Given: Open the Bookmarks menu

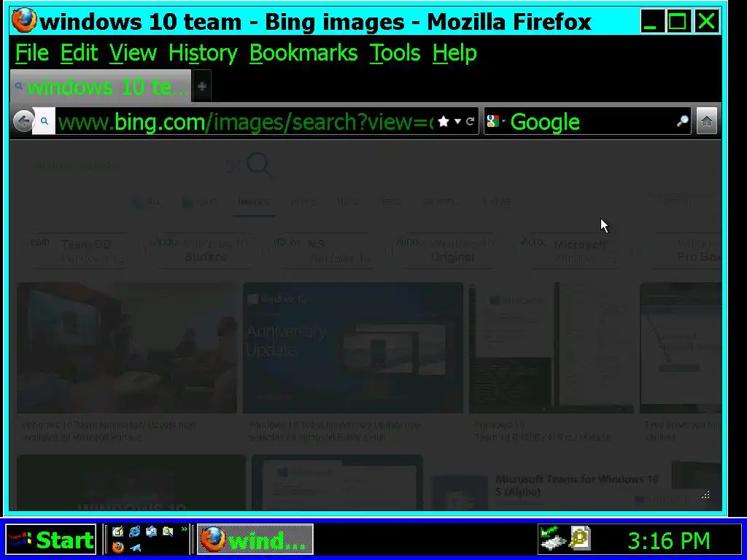Looking at the screenshot, I should (x=303, y=52).
